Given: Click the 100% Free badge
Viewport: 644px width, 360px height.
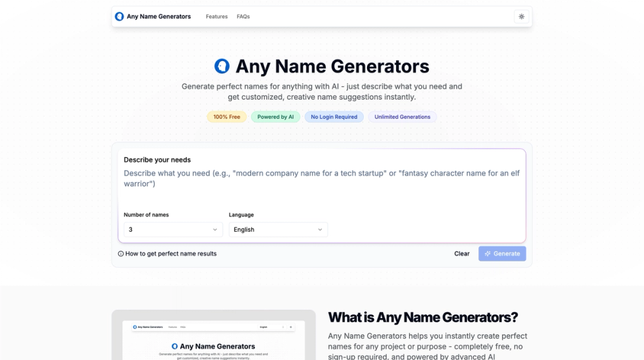Looking at the screenshot, I should click(227, 117).
